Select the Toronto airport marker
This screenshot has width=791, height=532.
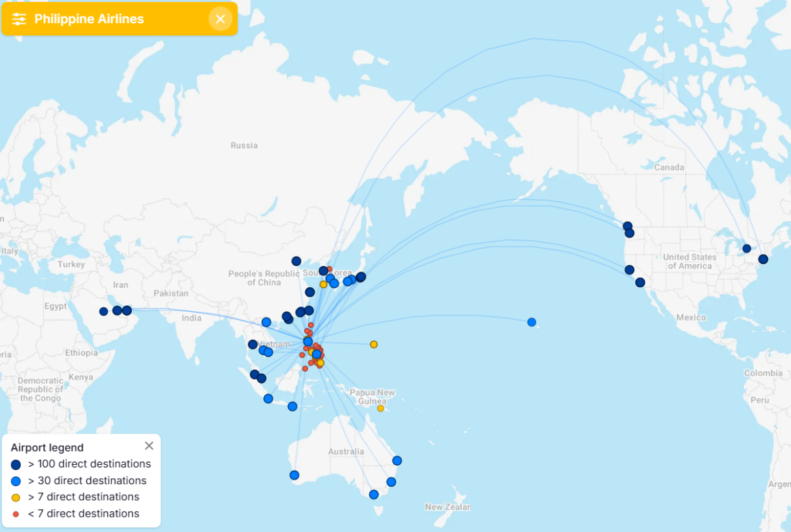point(746,249)
